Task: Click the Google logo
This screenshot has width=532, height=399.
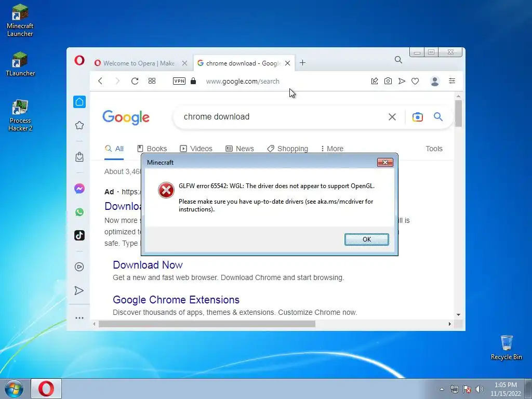Action: tap(126, 117)
